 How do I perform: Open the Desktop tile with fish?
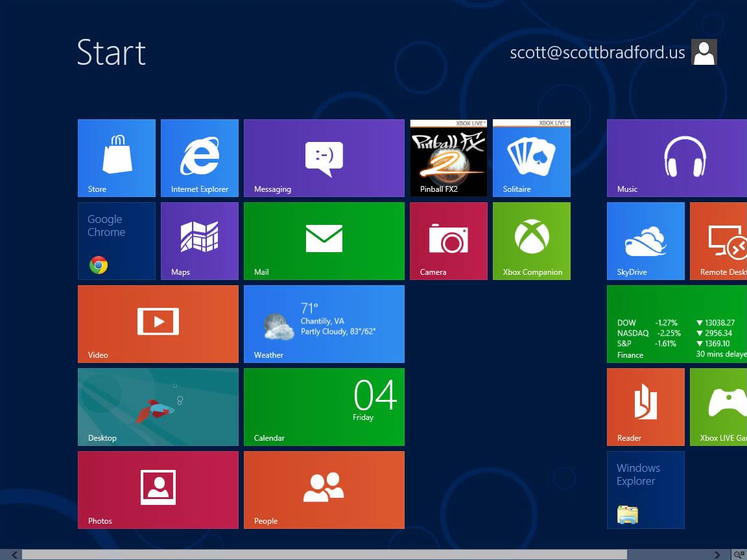click(x=158, y=407)
